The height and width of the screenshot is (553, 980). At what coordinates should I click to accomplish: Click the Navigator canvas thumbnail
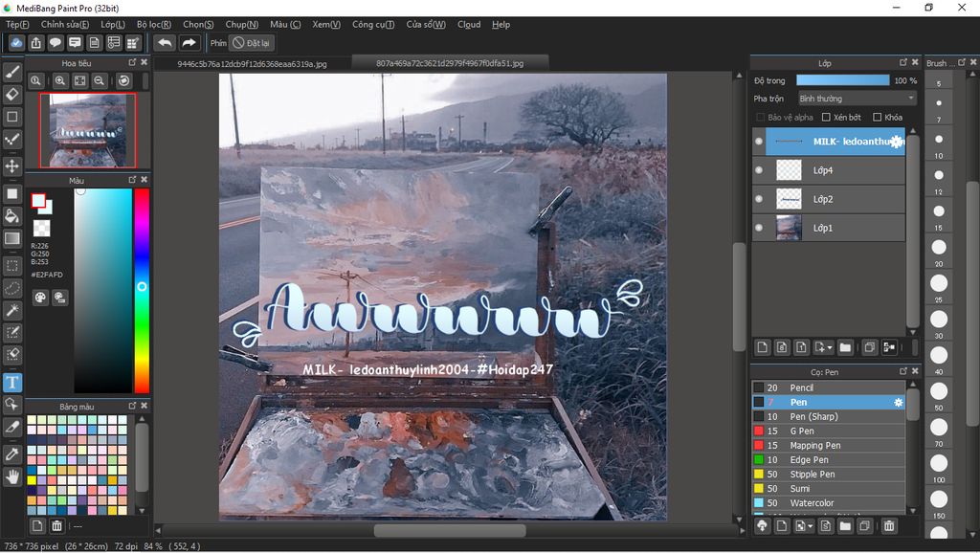pyautogui.click(x=88, y=130)
